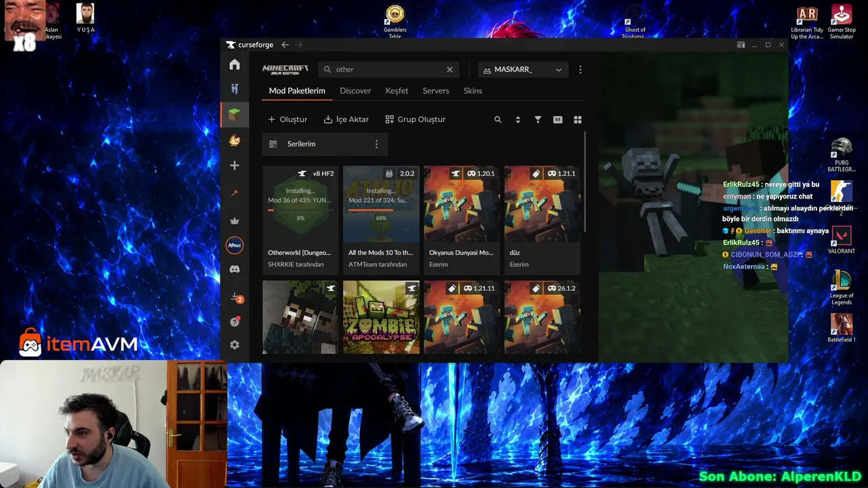Viewport: 868px width, 488px height.
Task: Click the search field containing 'other'
Action: click(x=389, y=69)
